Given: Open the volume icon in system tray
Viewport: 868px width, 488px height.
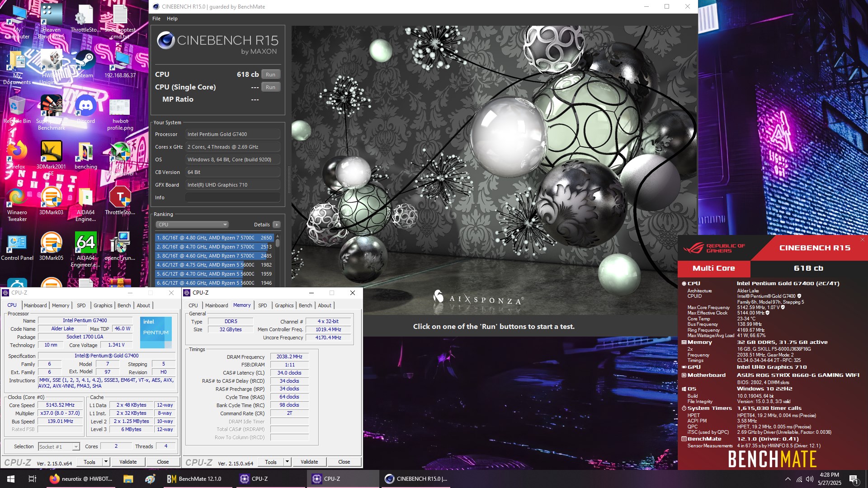Looking at the screenshot, I should pos(809,479).
